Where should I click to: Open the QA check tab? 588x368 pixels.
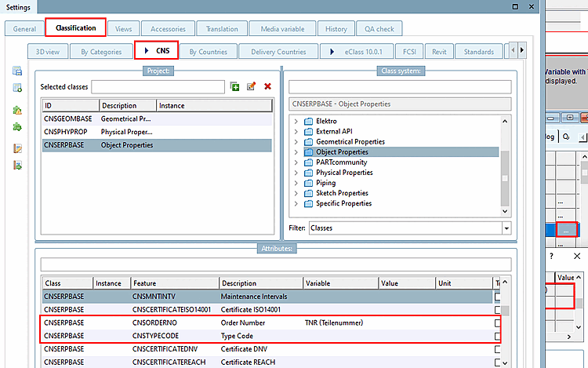(379, 29)
